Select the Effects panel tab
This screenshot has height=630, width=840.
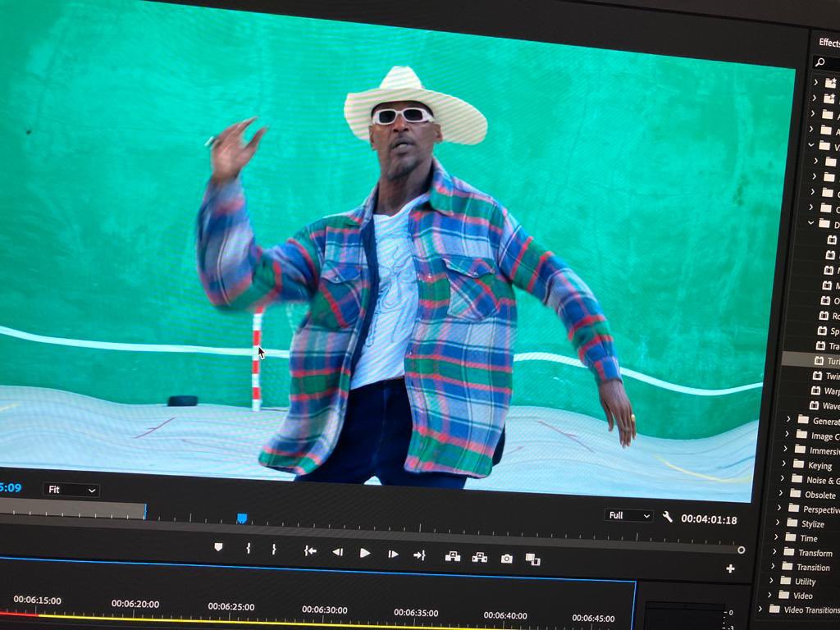pyautogui.click(x=829, y=43)
